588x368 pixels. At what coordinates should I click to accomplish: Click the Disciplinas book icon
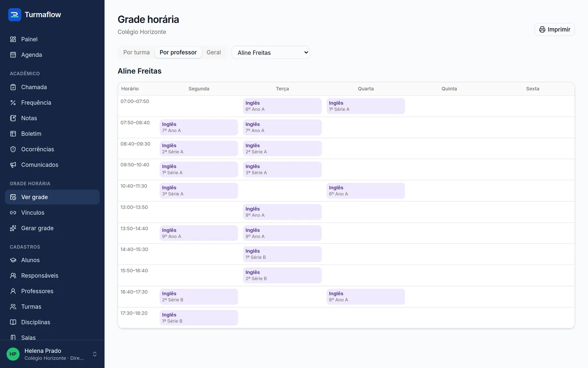pyautogui.click(x=13, y=322)
